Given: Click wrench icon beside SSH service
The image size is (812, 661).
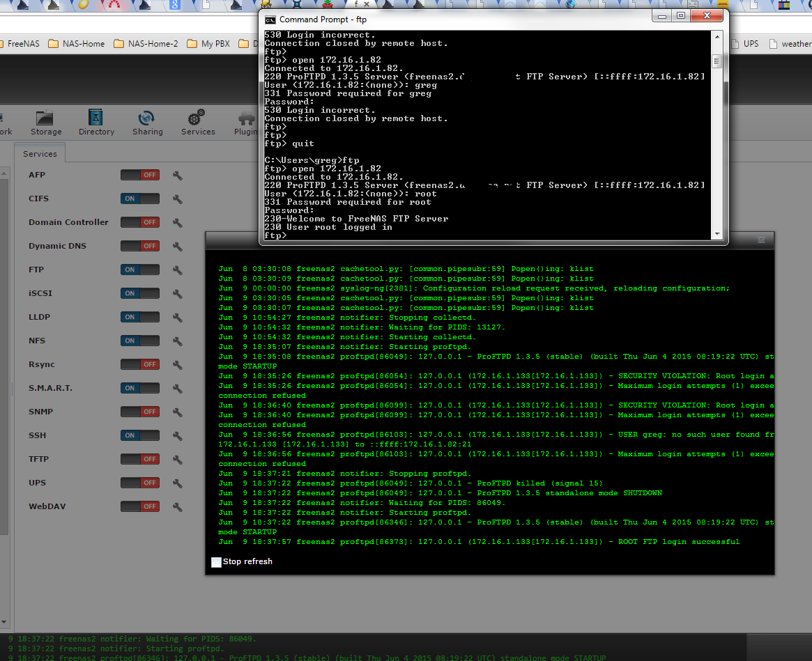Looking at the screenshot, I should click(178, 436).
